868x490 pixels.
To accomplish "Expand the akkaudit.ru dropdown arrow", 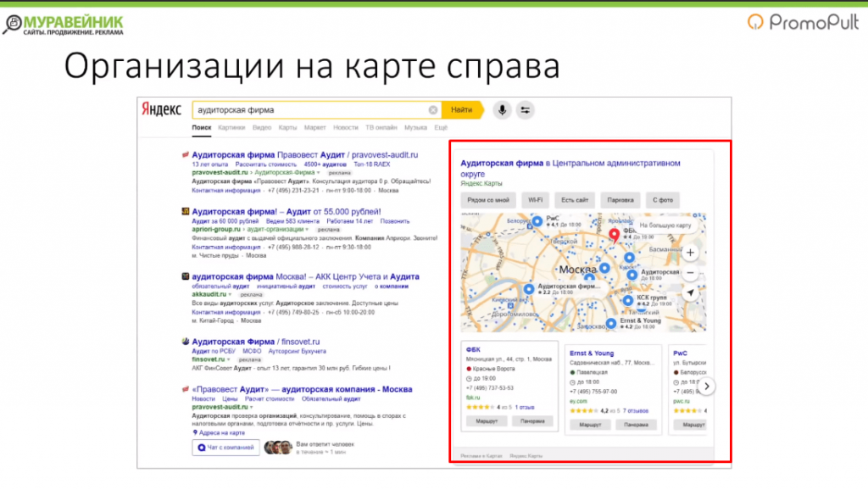I will (x=230, y=295).
